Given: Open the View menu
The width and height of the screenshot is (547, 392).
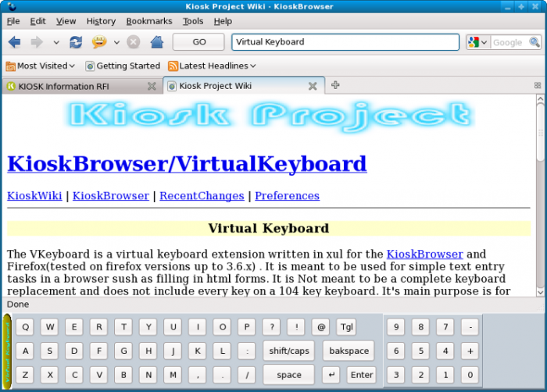Looking at the screenshot, I should tap(66, 21).
